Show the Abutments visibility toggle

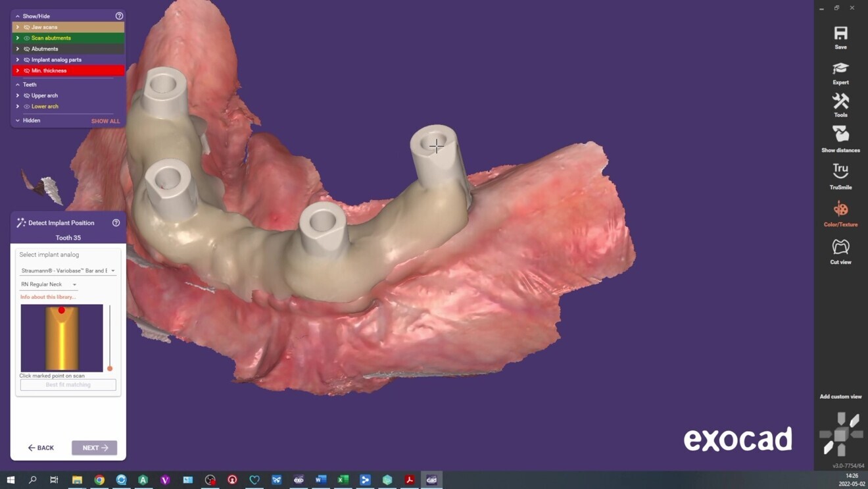[26, 48]
